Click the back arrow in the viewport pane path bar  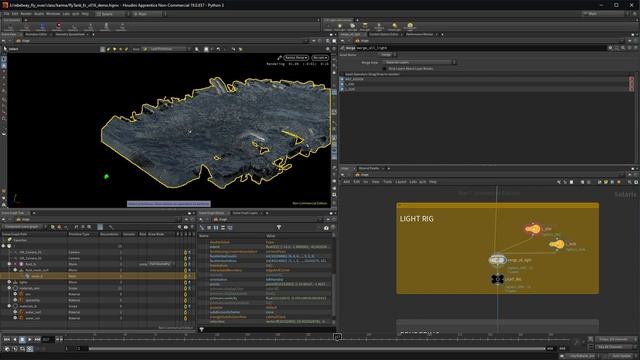click(4, 41)
